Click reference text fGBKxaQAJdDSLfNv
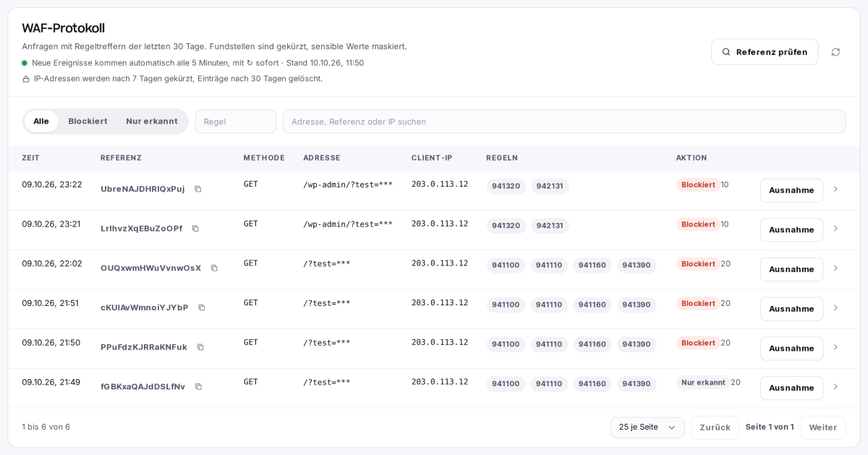 (142, 387)
